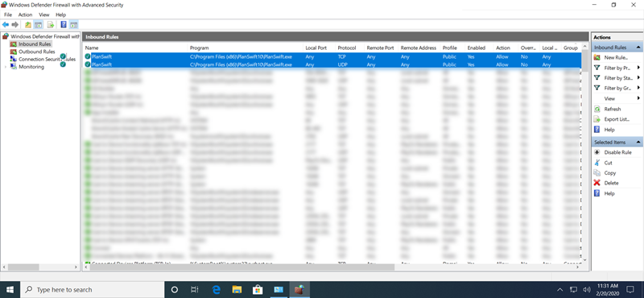The width and height of the screenshot is (644, 298).
Task: Select the PlanSwift TCP inbound rule
Action: tap(332, 56)
